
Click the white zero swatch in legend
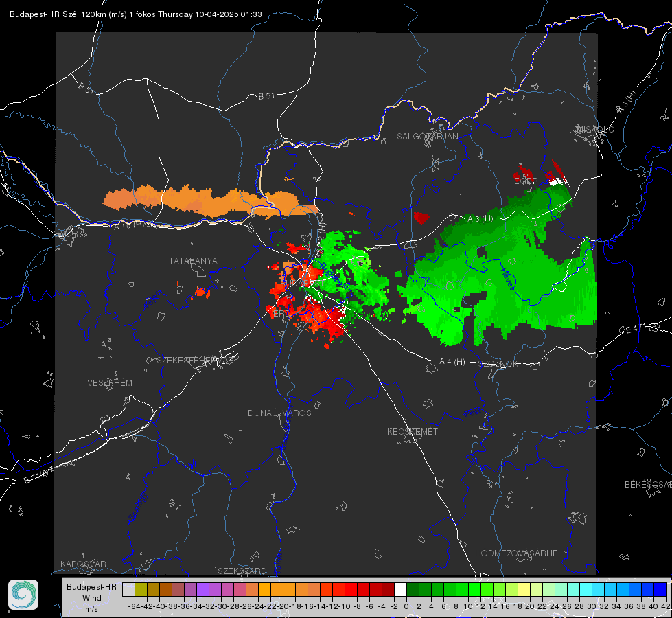tap(400, 589)
